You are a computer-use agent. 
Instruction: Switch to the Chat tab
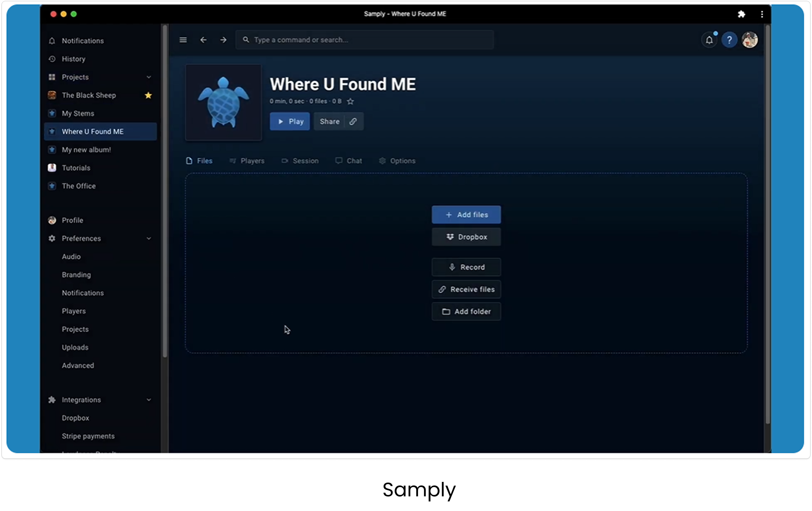click(x=349, y=161)
